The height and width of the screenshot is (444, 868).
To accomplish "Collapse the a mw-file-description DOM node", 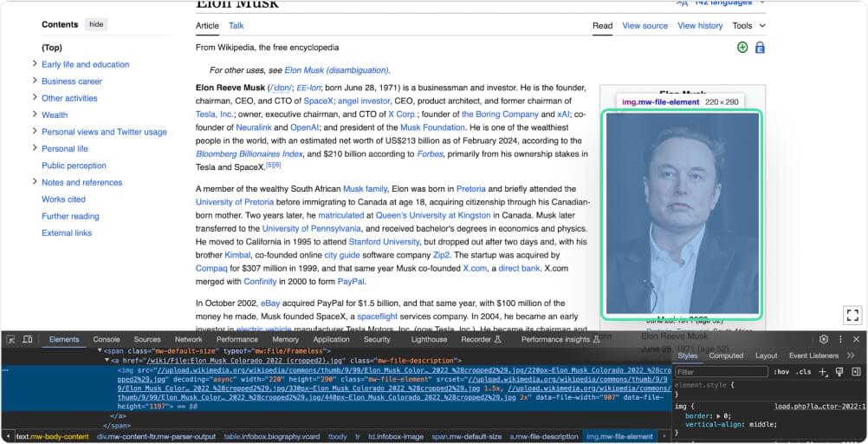I will [x=107, y=360].
